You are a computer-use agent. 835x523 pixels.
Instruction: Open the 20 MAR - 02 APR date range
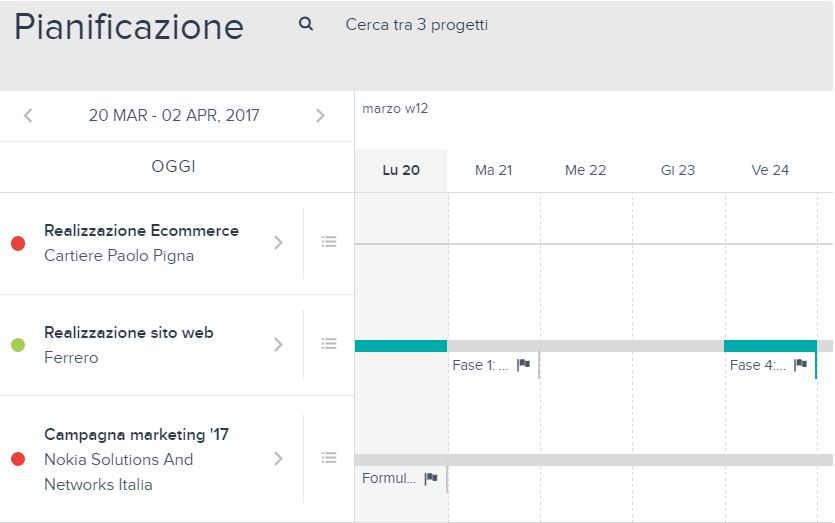pos(174,116)
